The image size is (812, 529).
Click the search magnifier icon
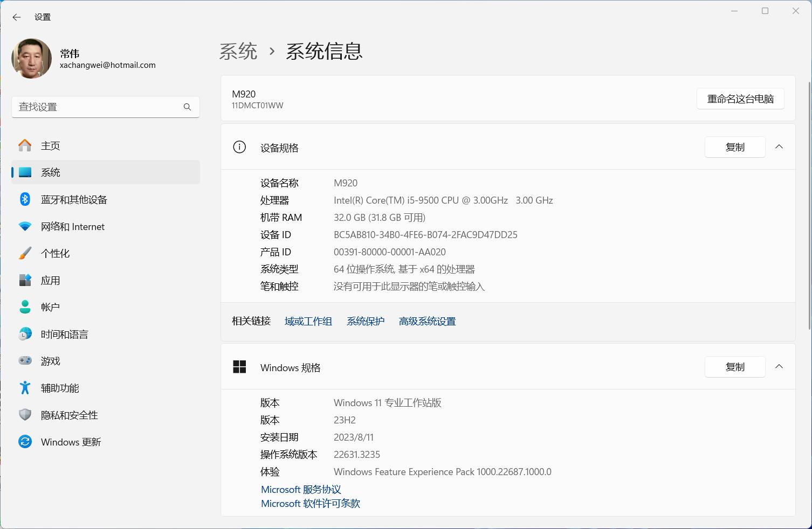[x=187, y=107]
